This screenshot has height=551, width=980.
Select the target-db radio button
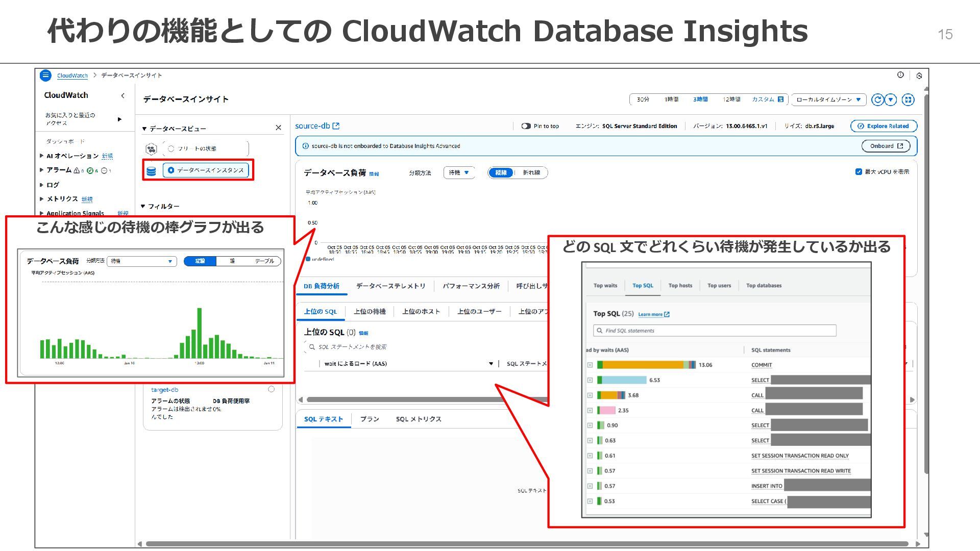pos(271,389)
